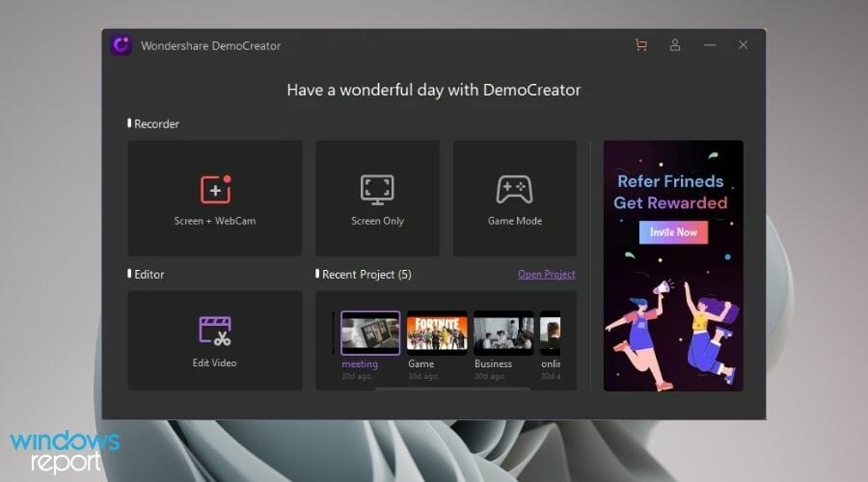Choose Screen Only recorder mode
The height and width of the screenshot is (482, 868).
click(x=377, y=199)
